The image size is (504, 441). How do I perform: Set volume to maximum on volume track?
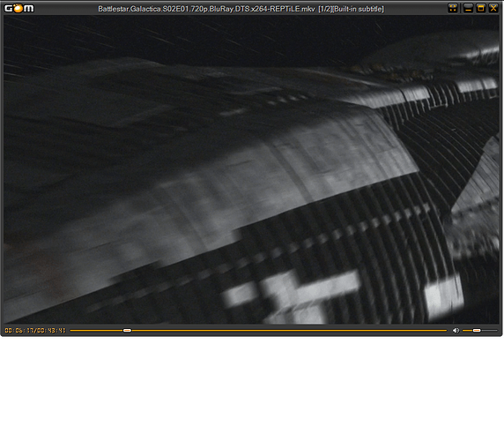pos(496,331)
